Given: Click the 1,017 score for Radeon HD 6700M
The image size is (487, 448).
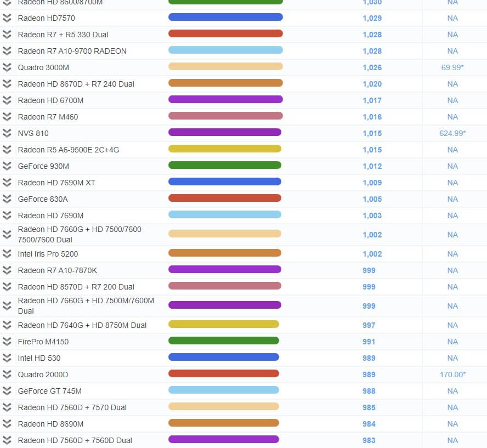Looking at the screenshot, I should click(372, 100).
